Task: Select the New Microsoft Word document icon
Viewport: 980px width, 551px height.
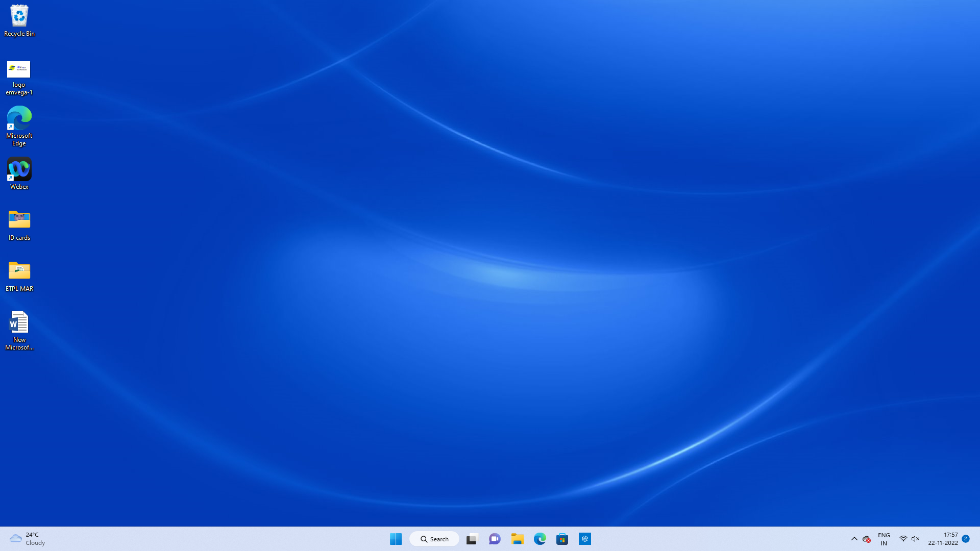Action: click(x=19, y=330)
